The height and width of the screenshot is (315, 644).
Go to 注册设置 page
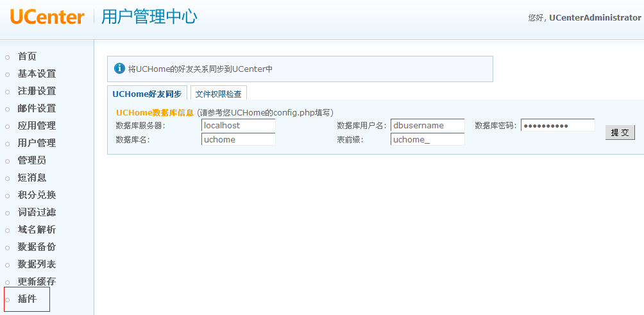coord(37,91)
